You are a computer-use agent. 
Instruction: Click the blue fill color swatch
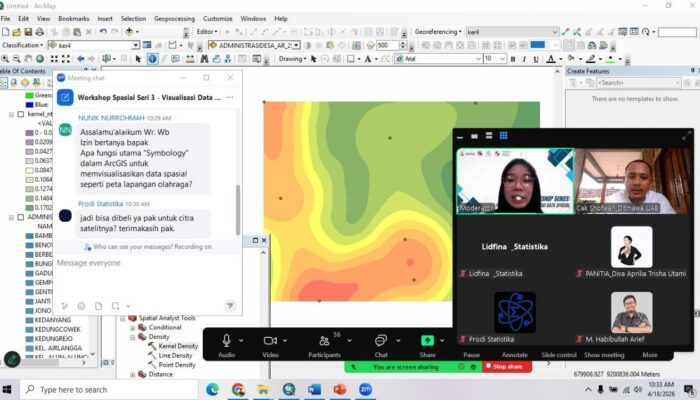pos(538,45)
